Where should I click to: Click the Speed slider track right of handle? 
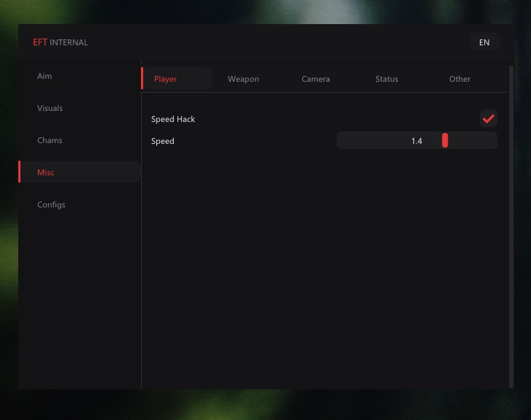coord(473,140)
